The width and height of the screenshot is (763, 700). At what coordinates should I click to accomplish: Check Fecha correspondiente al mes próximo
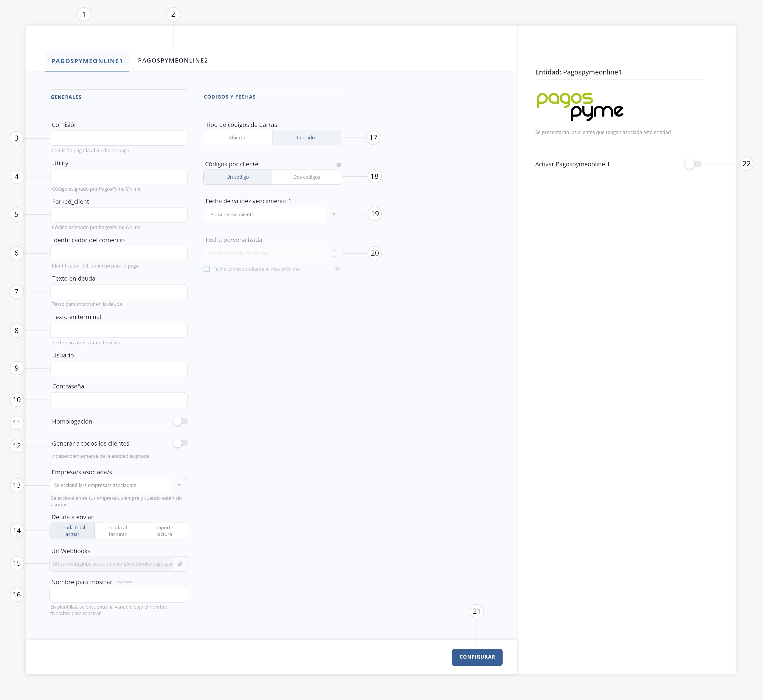pyautogui.click(x=207, y=269)
